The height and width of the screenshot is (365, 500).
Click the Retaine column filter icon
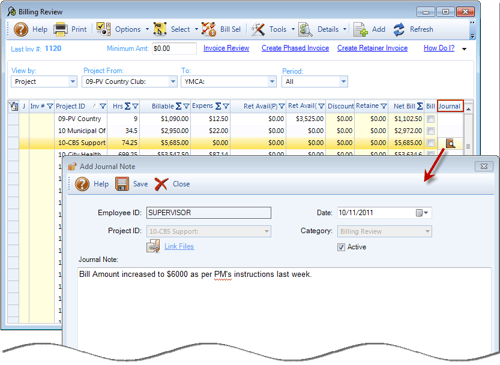click(x=384, y=106)
